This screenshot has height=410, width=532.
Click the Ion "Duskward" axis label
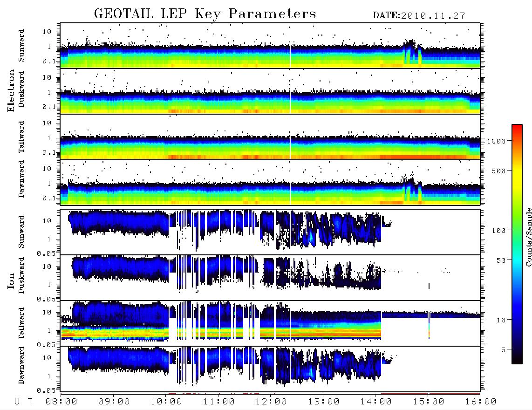point(21,276)
